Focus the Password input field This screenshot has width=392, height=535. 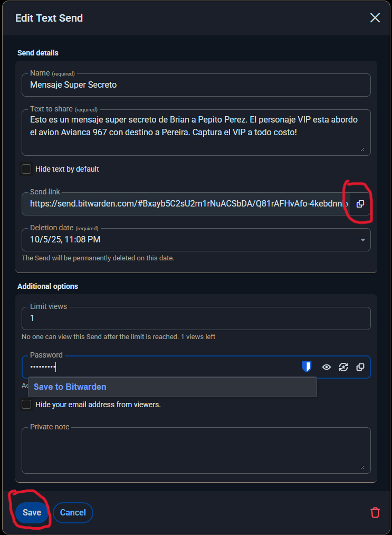(160, 367)
